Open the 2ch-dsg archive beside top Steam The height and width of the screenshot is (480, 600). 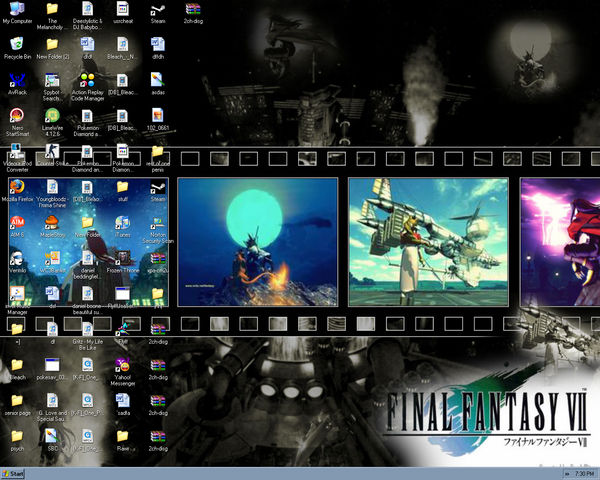coord(193,12)
